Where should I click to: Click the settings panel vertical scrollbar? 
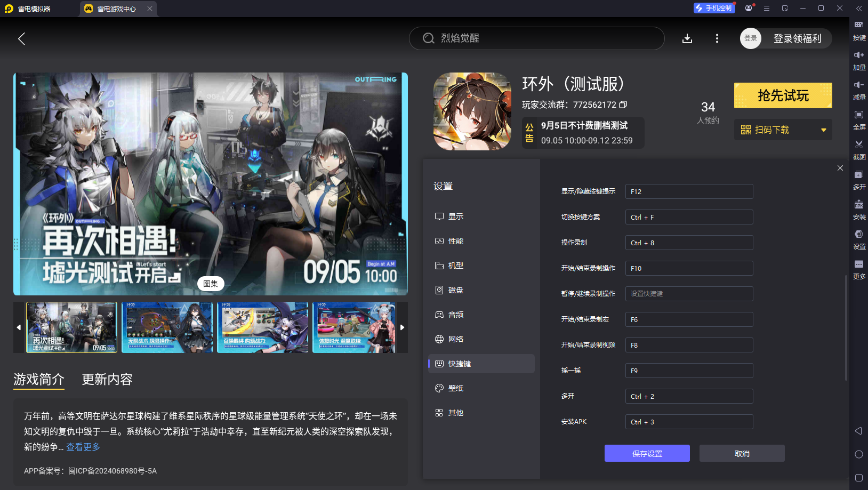846,327
